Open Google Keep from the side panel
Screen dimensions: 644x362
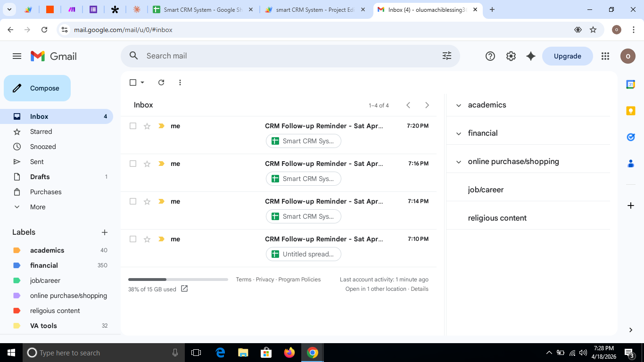point(631,110)
